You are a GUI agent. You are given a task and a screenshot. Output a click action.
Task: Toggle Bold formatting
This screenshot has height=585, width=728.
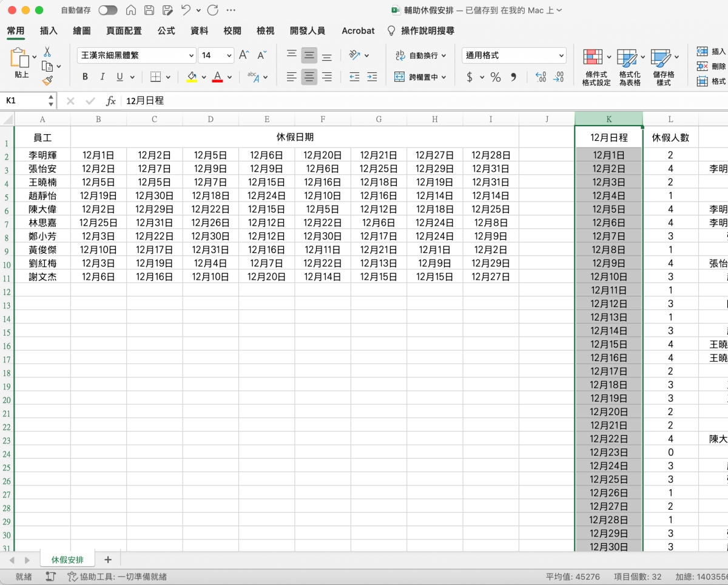tap(85, 77)
